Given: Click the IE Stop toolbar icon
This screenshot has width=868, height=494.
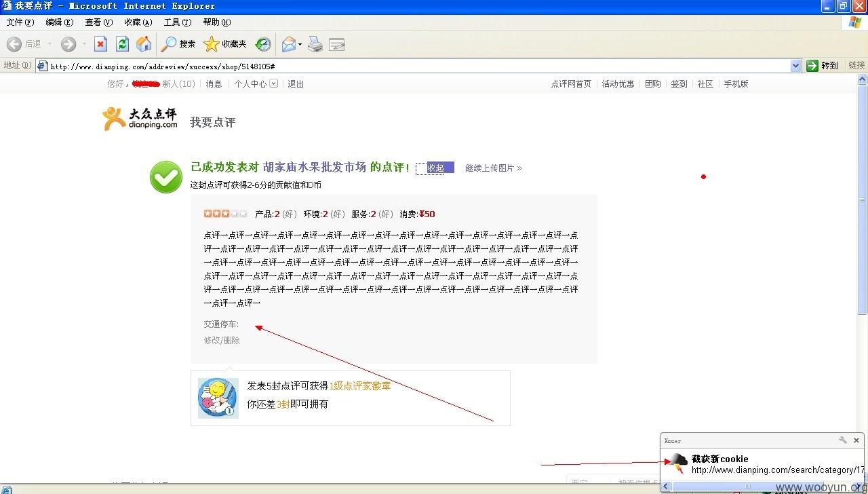Looking at the screenshot, I should (100, 44).
